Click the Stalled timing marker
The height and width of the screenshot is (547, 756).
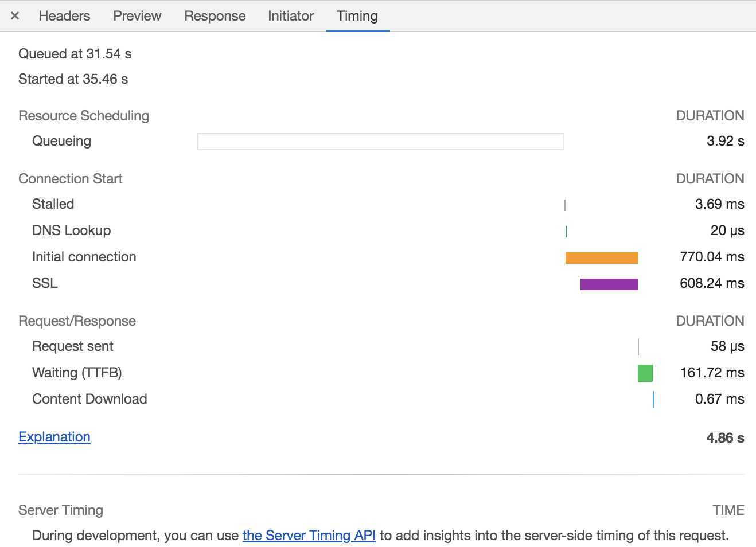[x=565, y=205]
